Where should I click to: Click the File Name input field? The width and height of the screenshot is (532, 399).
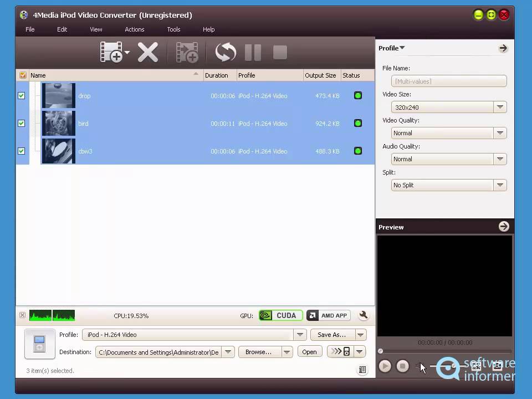pyautogui.click(x=449, y=81)
